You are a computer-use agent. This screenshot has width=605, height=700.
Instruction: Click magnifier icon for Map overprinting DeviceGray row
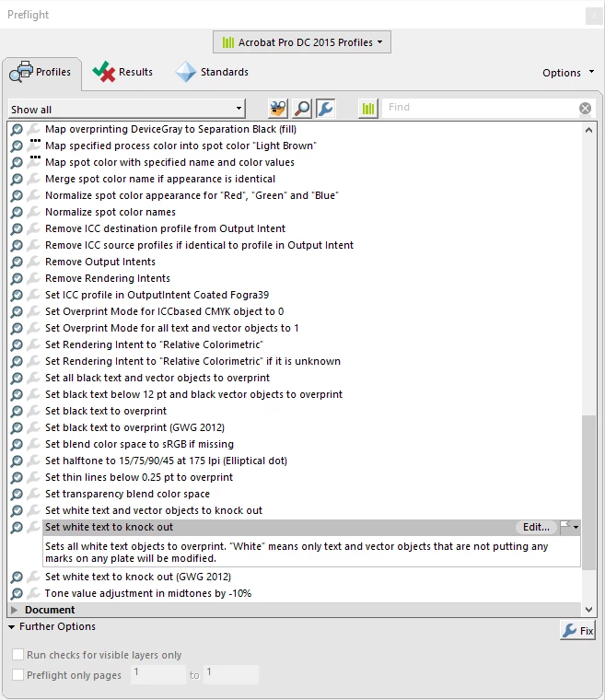coord(17,130)
